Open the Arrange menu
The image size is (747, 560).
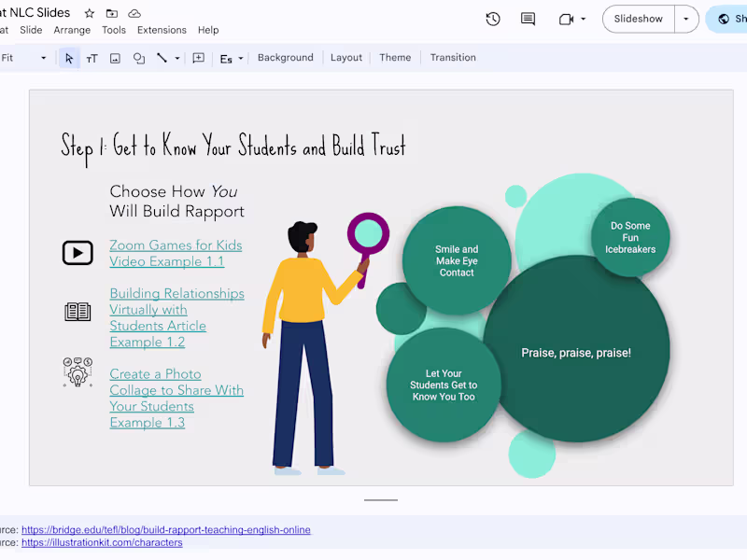[x=72, y=30]
